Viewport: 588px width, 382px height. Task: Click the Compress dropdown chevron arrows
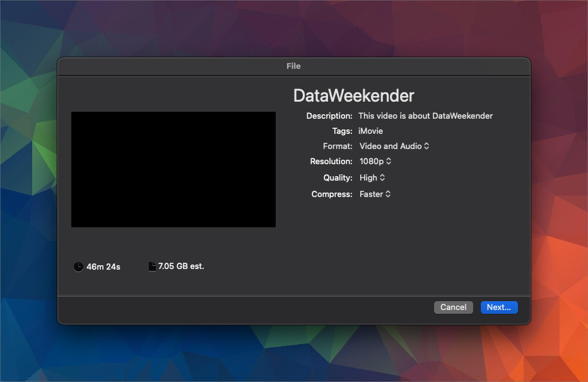click(387, 194)
